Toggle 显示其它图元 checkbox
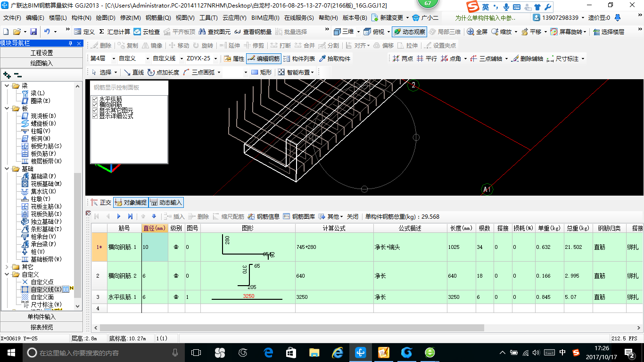 click(x=95, y=110)
